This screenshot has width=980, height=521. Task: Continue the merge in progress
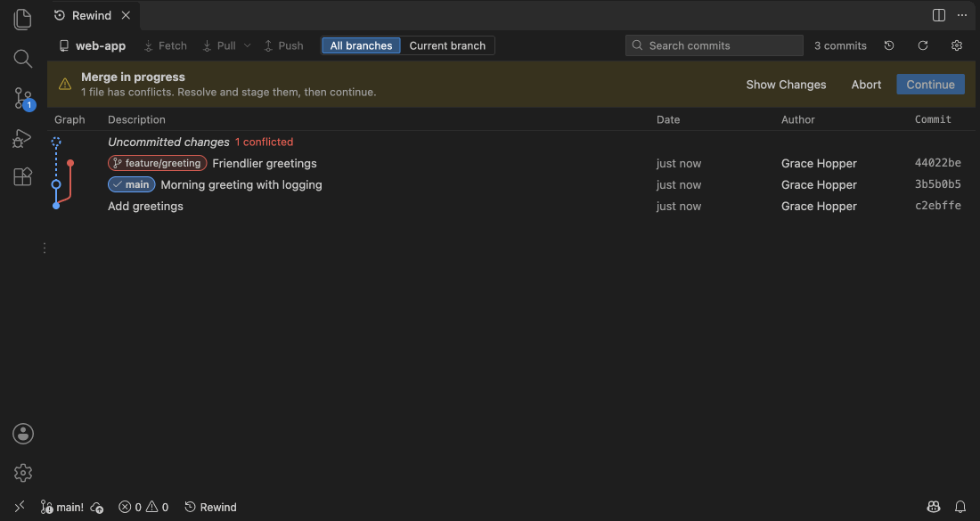tap(931, 85)
